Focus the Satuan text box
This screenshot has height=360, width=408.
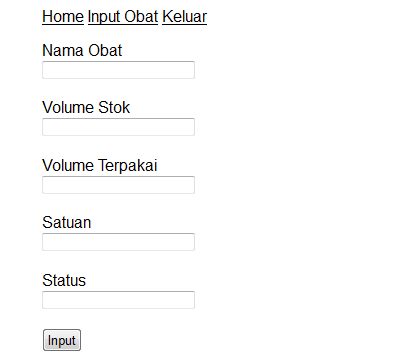tap(118, 242)
